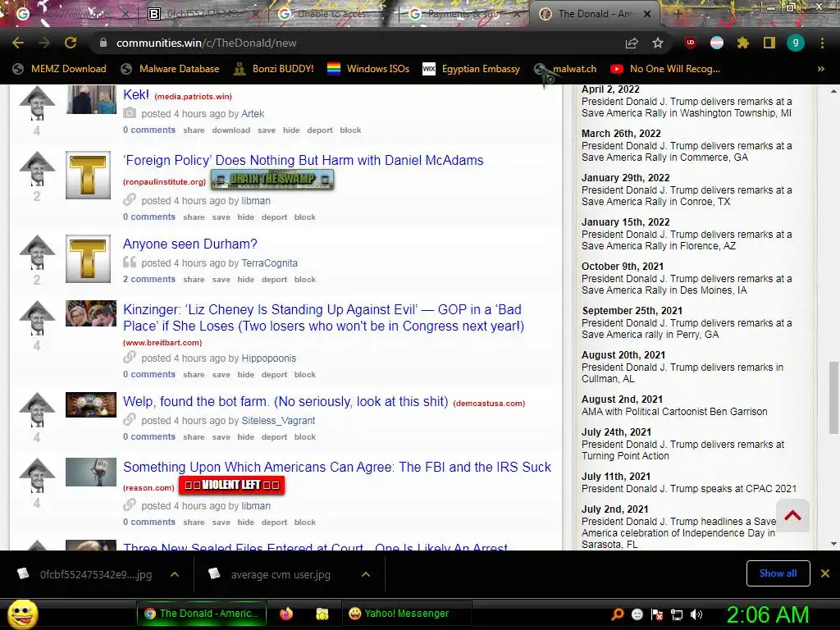Open the share page icon in address bar
Image resolution: width=840 pixels, height=630 pixels.
pos(632,43)
